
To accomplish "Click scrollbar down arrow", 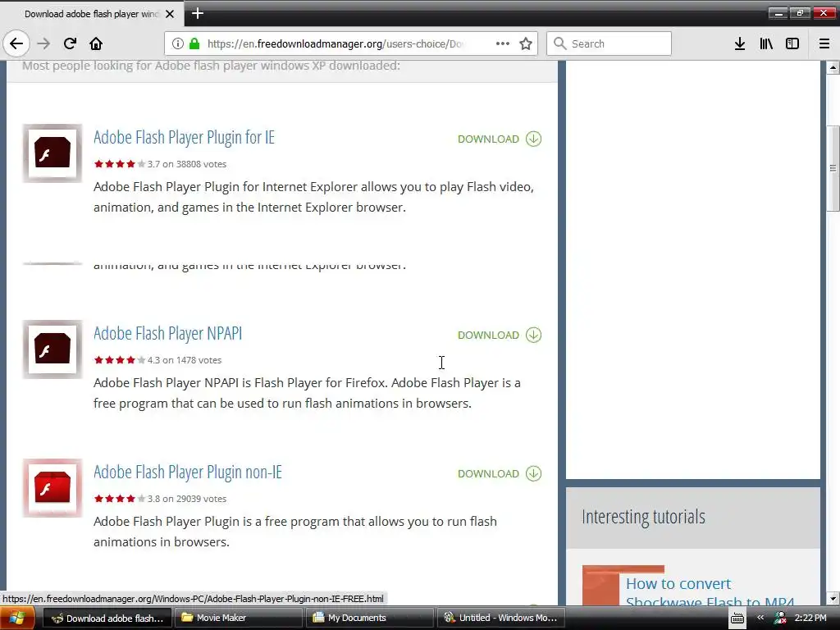I will tap(833, 598).
